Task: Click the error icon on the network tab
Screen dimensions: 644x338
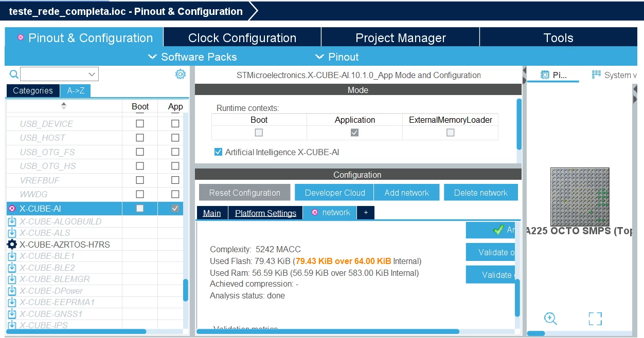Action: tap(315, 213)
